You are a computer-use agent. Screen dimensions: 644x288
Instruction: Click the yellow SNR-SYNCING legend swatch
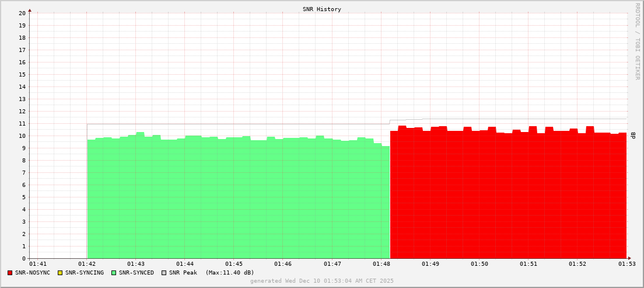tap(60, 273)
